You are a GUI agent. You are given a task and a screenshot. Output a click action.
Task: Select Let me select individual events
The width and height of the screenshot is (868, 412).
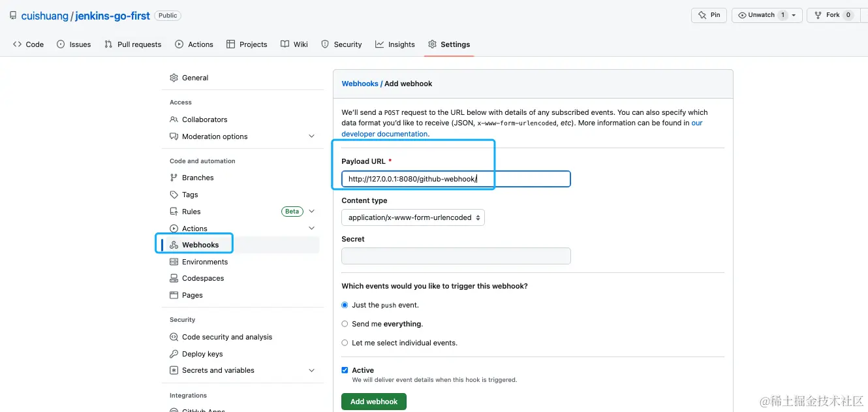tap(345, 343)
